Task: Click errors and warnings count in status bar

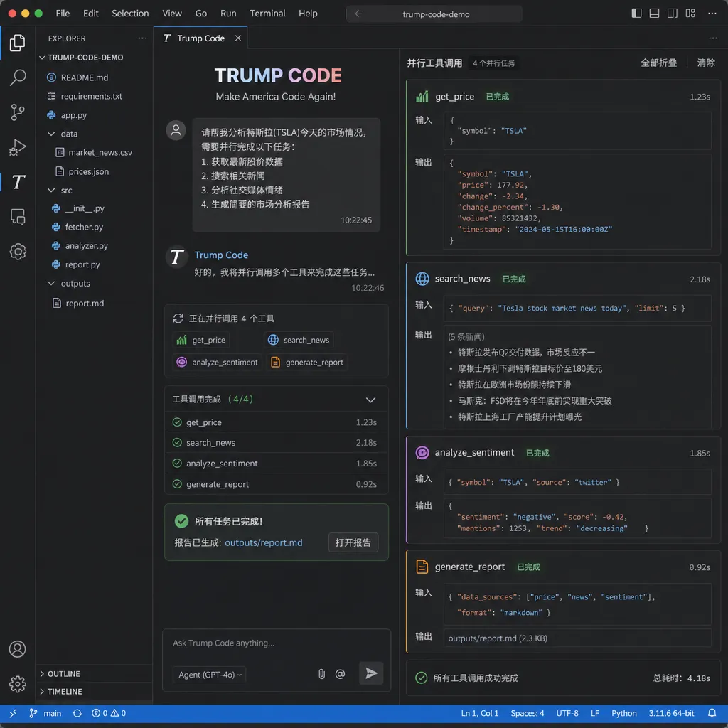Action: pyautogui.click(x=109, y=712)
